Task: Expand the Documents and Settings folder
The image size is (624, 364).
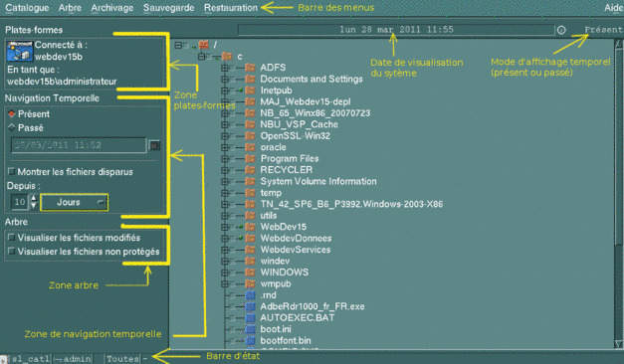Action: 225,80
